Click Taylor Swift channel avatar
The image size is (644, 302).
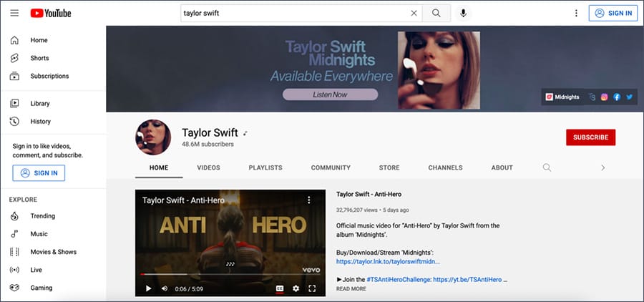pos(153,137)
